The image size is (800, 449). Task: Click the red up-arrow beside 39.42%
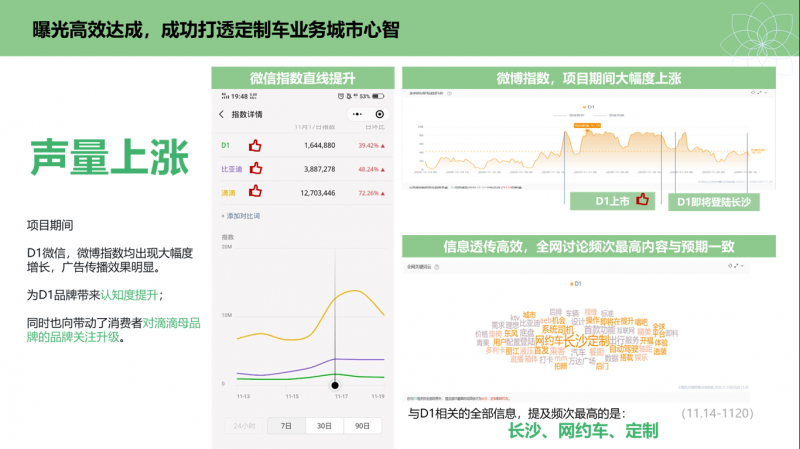click(383, 146)
